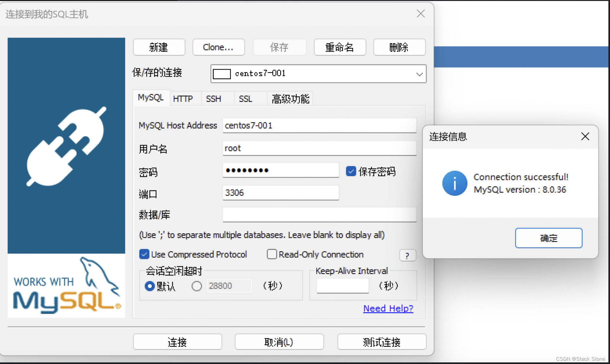Viewport: 610px width, 364px height.
Task: Click the 连接 (Connect) button
Action: [177, 342]
